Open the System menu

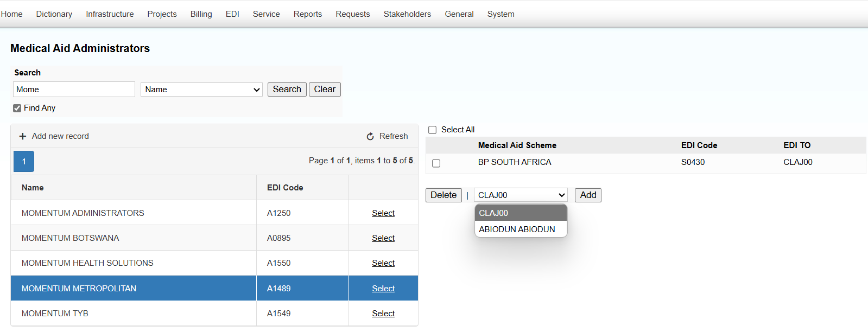point(500,14)
